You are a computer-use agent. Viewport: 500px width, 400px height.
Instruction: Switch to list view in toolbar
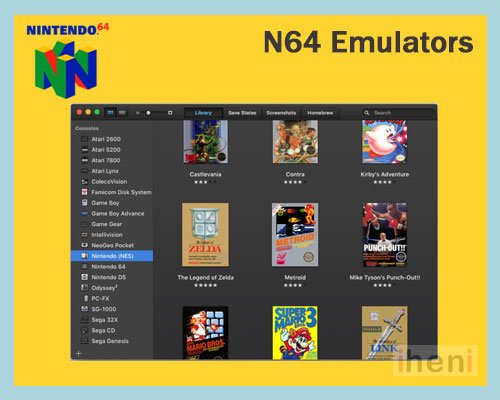(122, 113)
